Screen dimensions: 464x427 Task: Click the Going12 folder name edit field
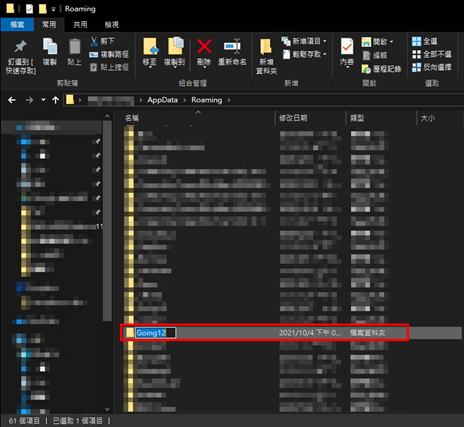(x=156, y=333)
